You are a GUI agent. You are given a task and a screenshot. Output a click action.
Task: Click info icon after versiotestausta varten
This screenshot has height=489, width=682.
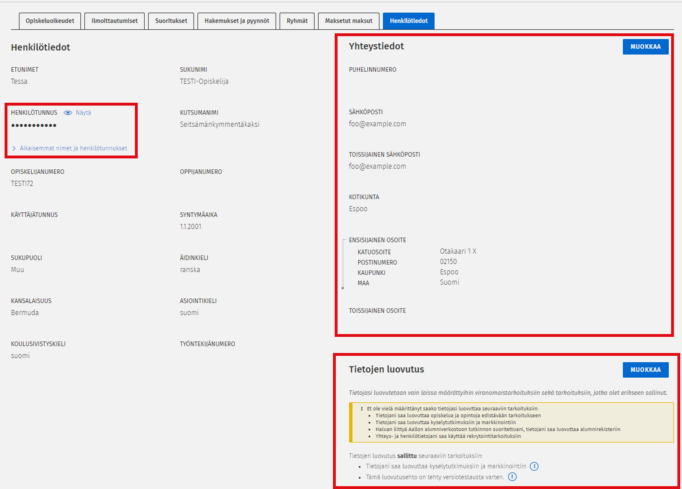click(x=512, y=477)
